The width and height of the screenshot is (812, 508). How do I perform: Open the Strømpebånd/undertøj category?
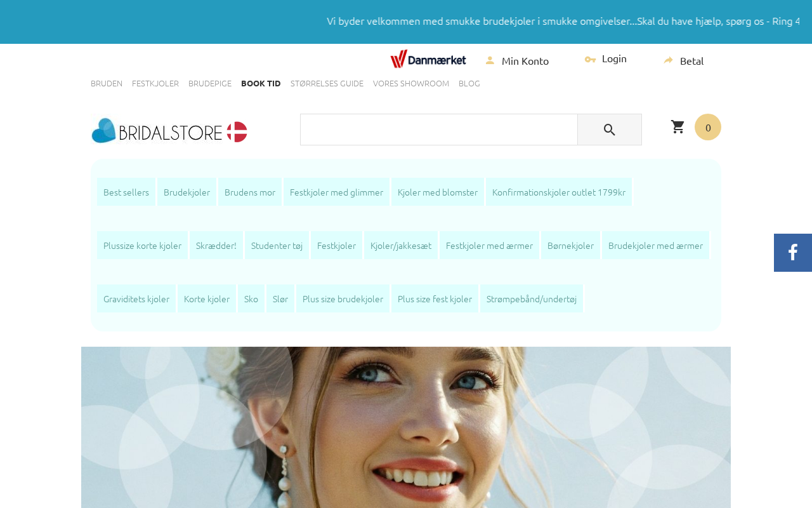coord(532,298)
